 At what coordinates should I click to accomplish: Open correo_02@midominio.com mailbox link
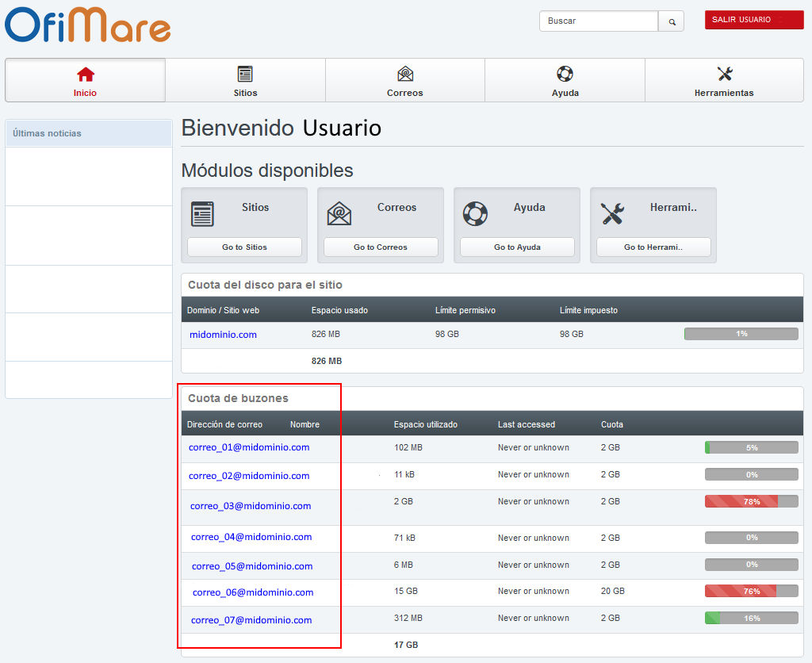click(x=249, y=476)
